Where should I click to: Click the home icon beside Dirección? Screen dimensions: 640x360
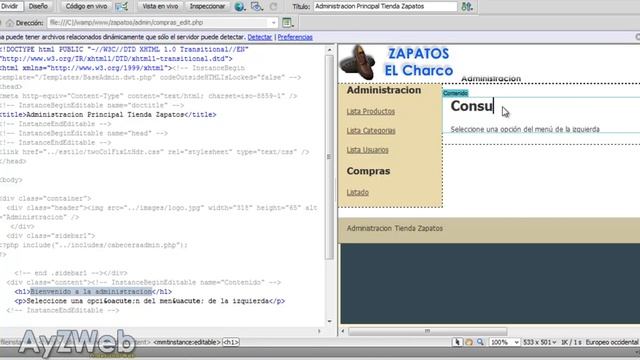coord(10,23)
